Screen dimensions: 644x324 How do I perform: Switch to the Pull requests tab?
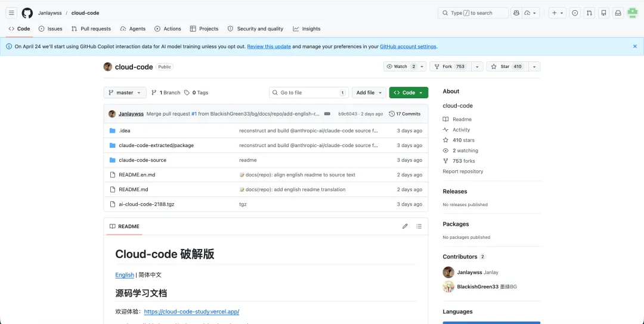91,29
